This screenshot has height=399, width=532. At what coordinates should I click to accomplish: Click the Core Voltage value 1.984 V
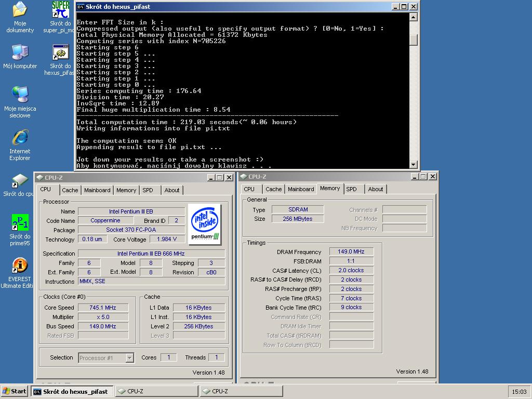167,239
